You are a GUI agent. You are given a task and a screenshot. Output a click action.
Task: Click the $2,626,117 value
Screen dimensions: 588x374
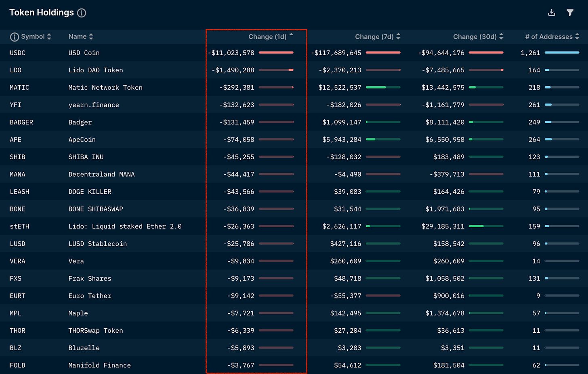[342, 227]
